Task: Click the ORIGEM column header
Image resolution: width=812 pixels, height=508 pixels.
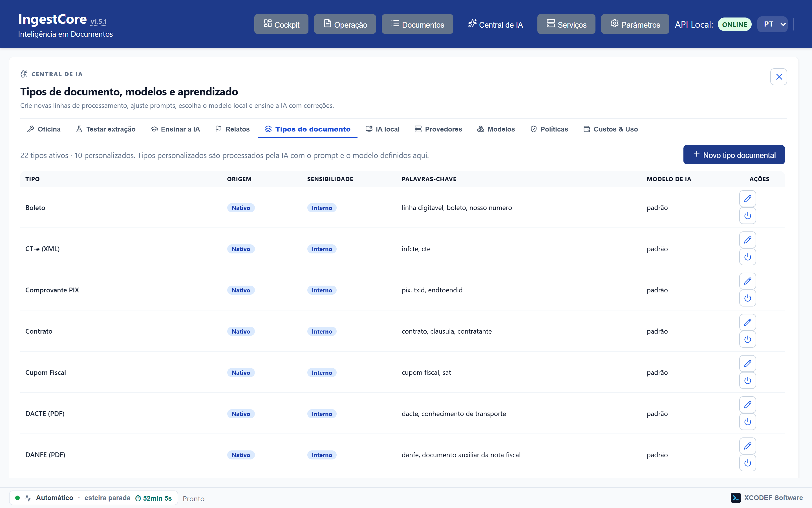Action: 239,179
